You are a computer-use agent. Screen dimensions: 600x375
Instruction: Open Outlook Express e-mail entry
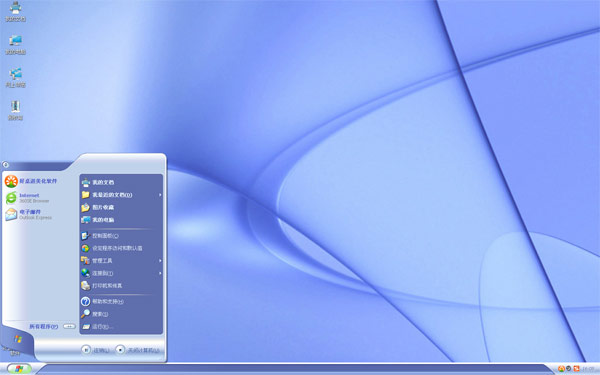coord(29,214)
